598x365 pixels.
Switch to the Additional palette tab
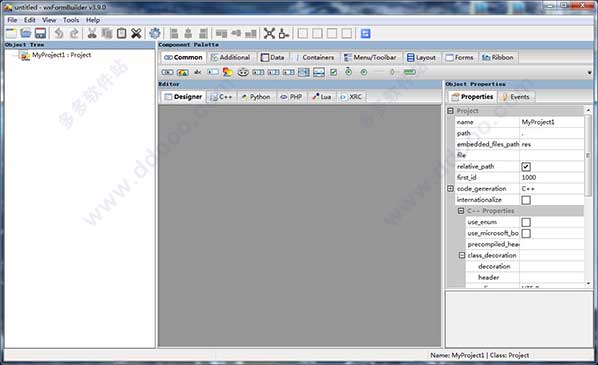pyautogui.click(x=231, y=57)
